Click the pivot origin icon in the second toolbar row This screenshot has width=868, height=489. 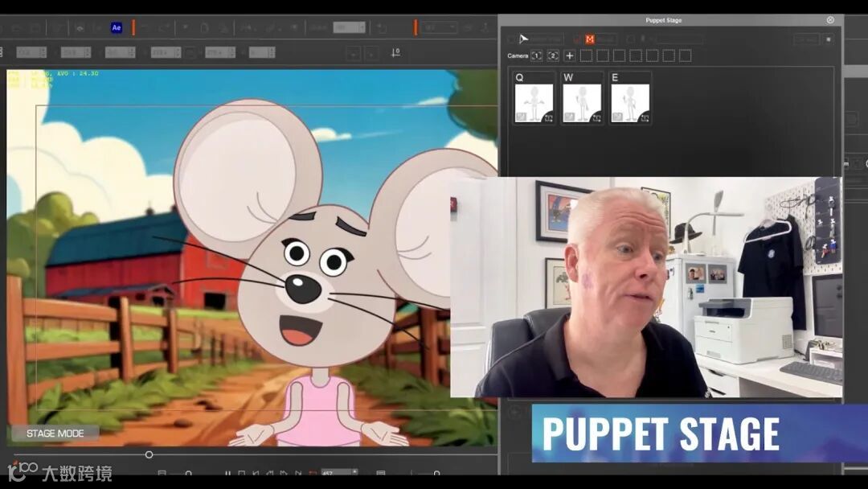pyautogui.click(x=395, y=52)
